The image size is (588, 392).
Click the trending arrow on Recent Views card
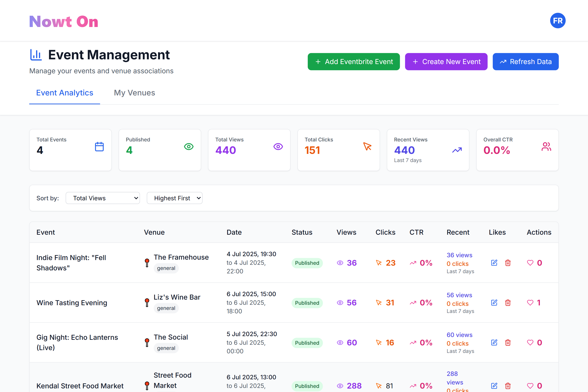click(457, 150)
